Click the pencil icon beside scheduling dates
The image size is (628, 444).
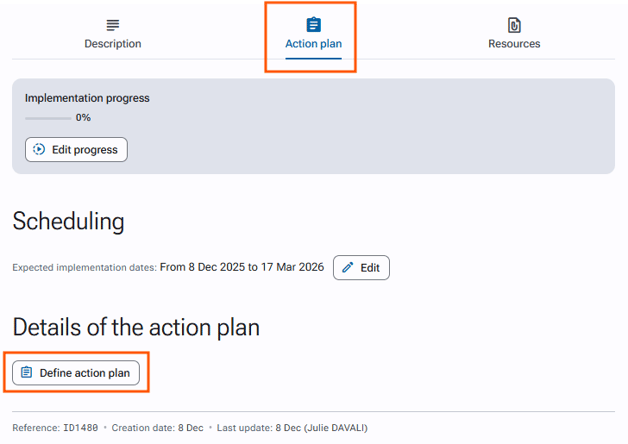(x=348, y=267)
